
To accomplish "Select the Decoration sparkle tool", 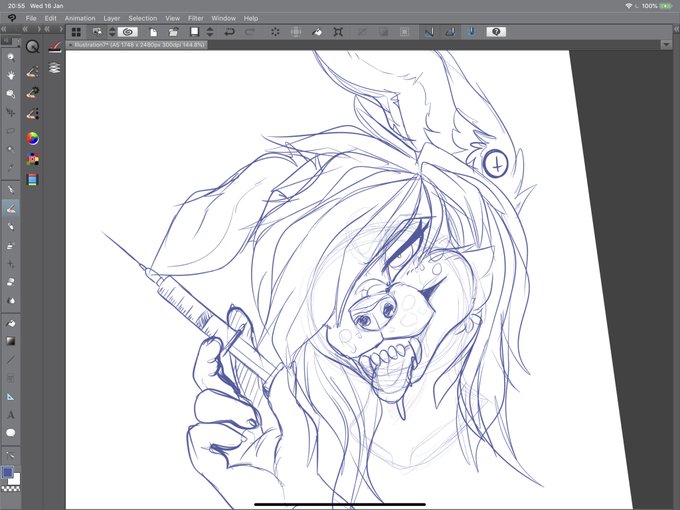I will 11,264.
